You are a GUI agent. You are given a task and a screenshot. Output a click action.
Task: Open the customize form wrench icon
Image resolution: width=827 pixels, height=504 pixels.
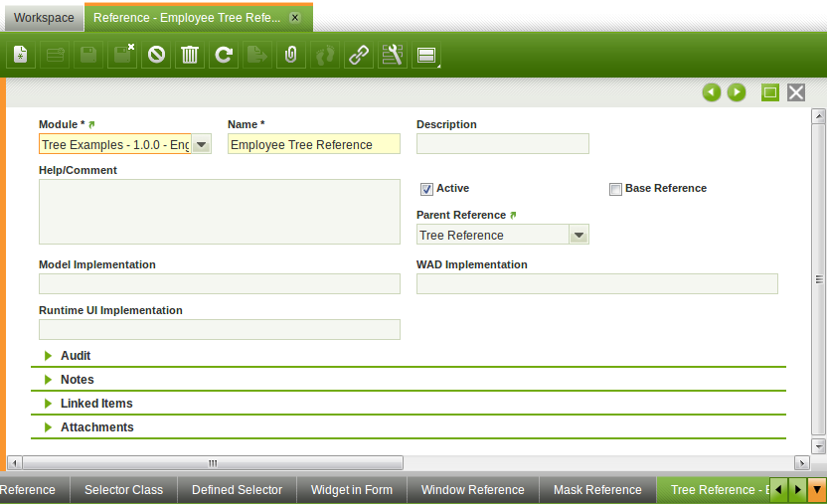(392, 55)
